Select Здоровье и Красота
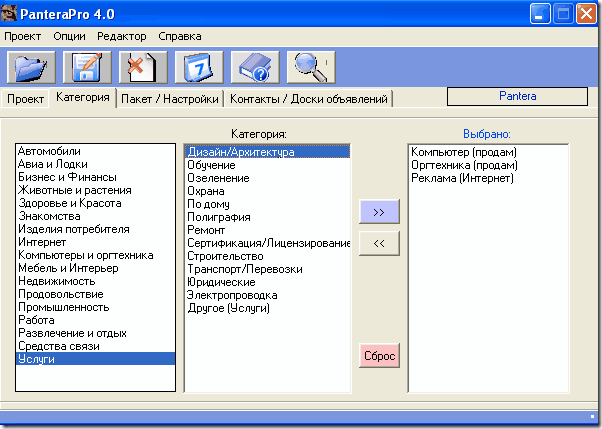Image resolution: width=602 pixels, height=429 pixels. click(x=95, y=203)
